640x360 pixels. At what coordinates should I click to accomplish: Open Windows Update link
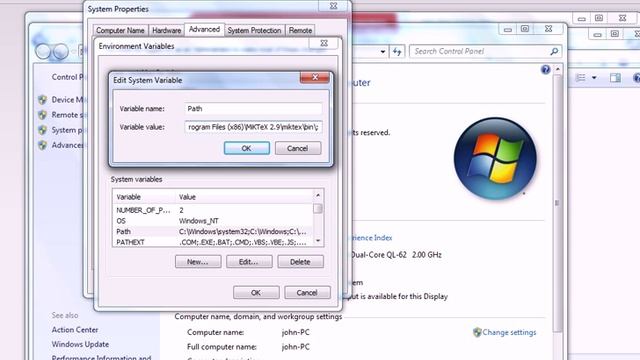(x=80, y=344)
